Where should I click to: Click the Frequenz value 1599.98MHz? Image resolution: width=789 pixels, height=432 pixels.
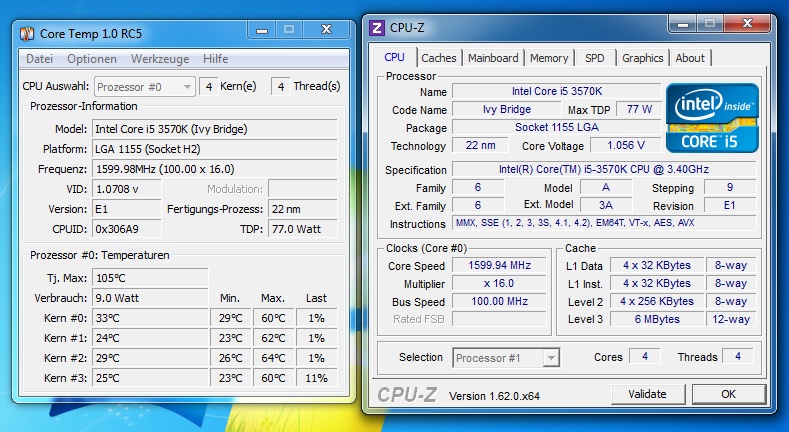(214, 169)
